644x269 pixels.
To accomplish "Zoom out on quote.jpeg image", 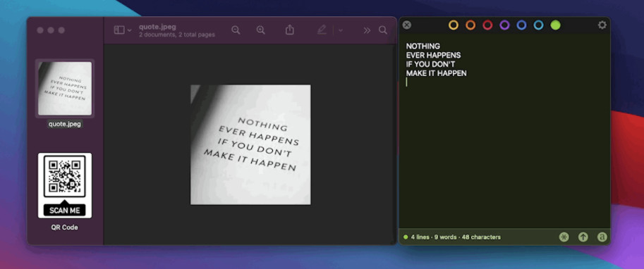I will 236,30.
